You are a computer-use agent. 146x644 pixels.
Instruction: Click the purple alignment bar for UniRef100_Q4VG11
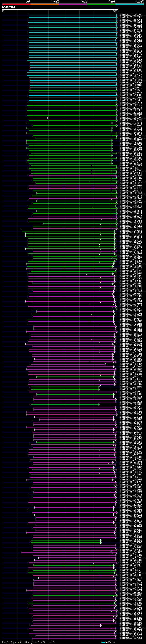coord(73,188)
